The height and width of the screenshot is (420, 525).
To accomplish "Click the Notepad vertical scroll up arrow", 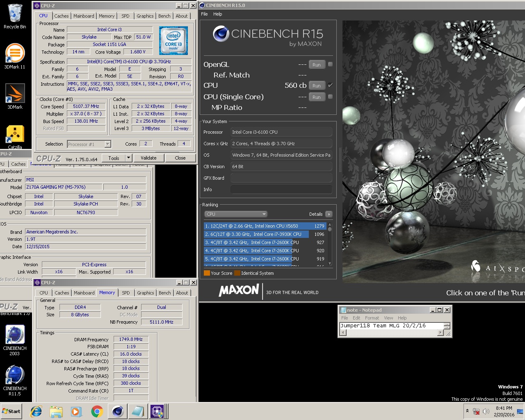I will pos(447,324).
